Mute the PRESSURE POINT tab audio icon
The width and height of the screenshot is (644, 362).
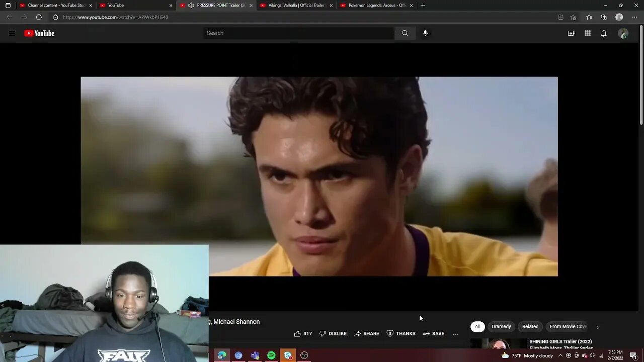(x=191, y=6)
